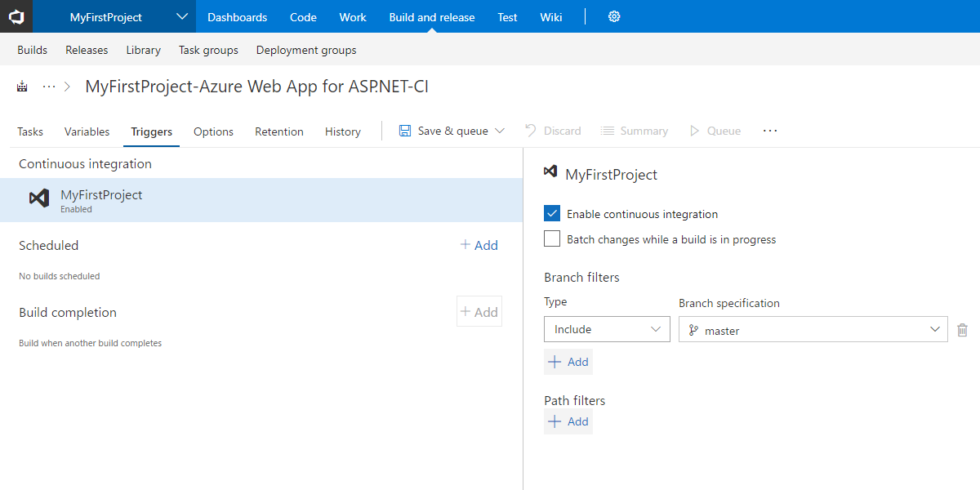Open the breadcrumb ellipsis menu
980x490 pixels.
[49, 87]
